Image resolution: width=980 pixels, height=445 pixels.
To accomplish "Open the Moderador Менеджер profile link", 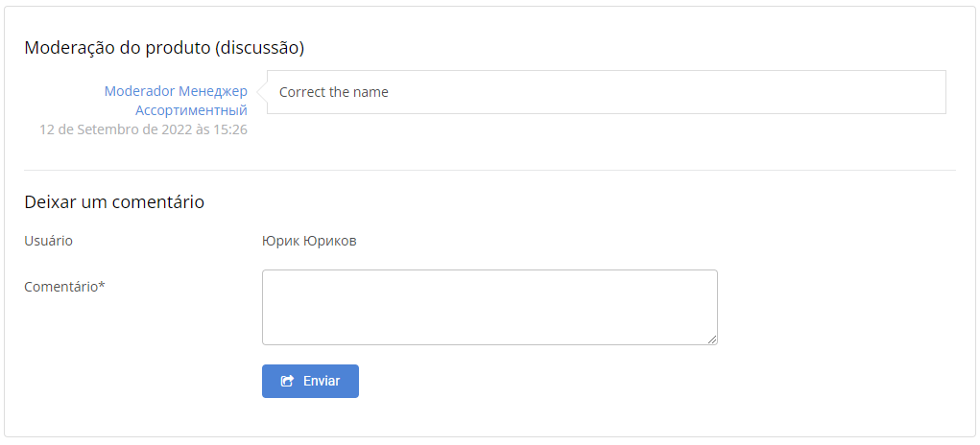I will coord(176,91).
